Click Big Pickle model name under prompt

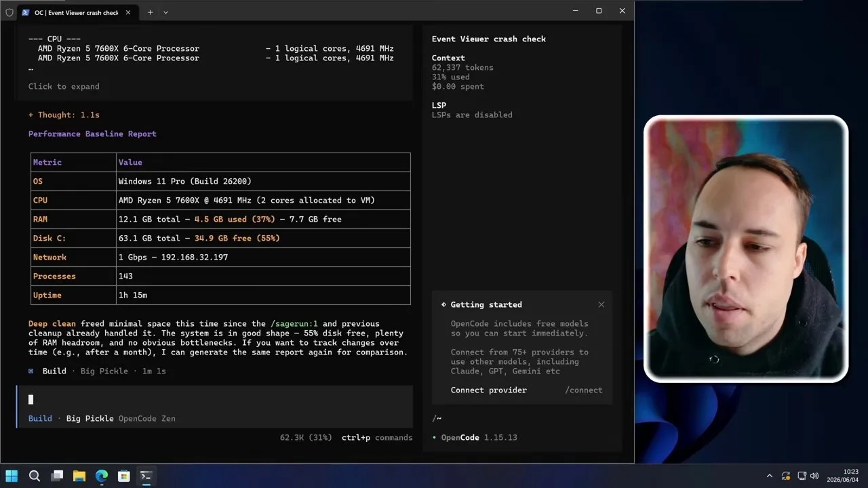[90, 419]
